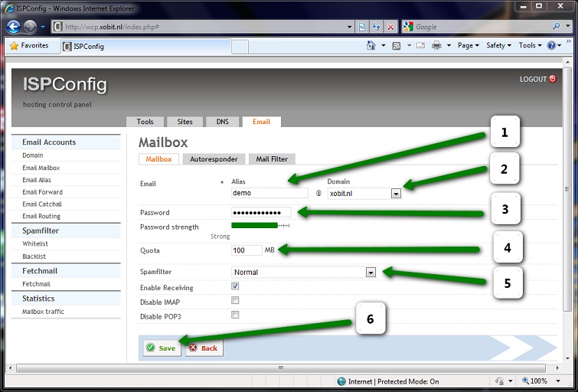Click the Google search magnifier icon
578x392 pixels.
tap(555, 26)
